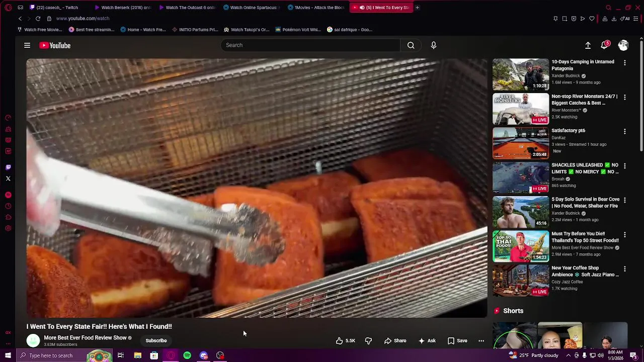
Task: Save the video to a playlist
Action: click(457, 340)
